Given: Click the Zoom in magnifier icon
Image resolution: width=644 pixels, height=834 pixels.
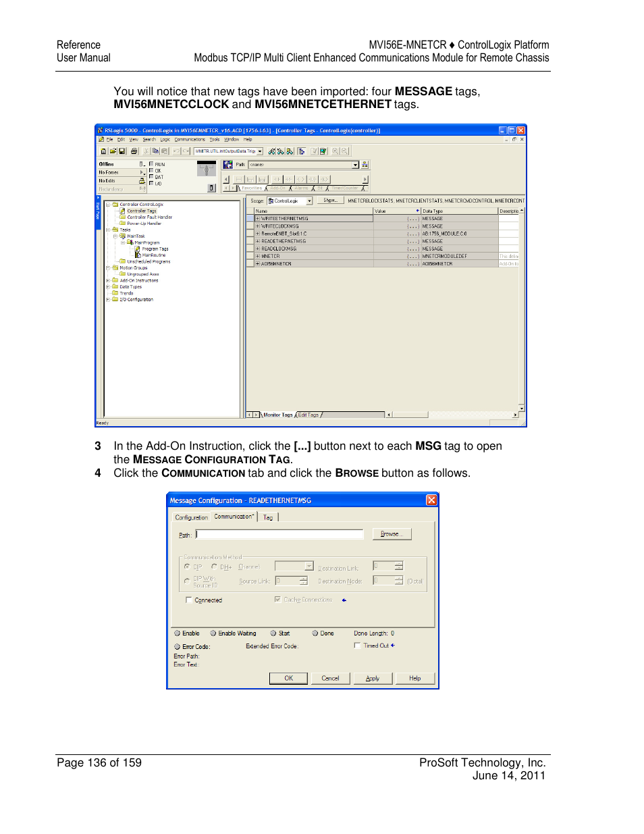Looking at the screenshot, I should pos(335,151).
